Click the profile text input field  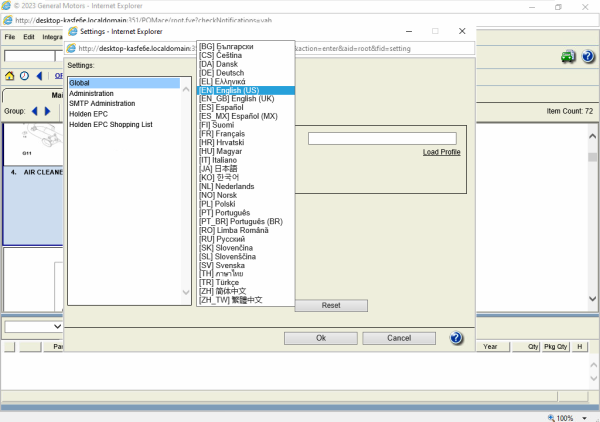[x=382, y=138]
